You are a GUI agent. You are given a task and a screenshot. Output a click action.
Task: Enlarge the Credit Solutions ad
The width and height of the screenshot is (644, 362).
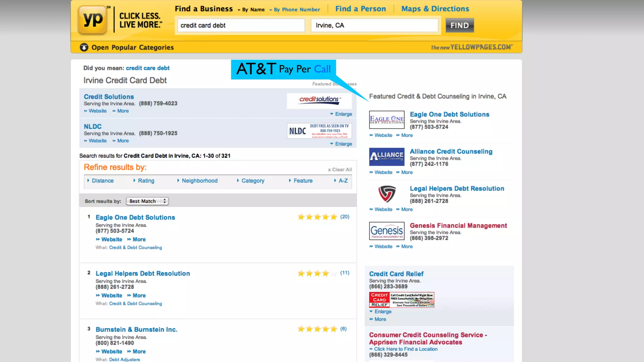pos(343,114)
